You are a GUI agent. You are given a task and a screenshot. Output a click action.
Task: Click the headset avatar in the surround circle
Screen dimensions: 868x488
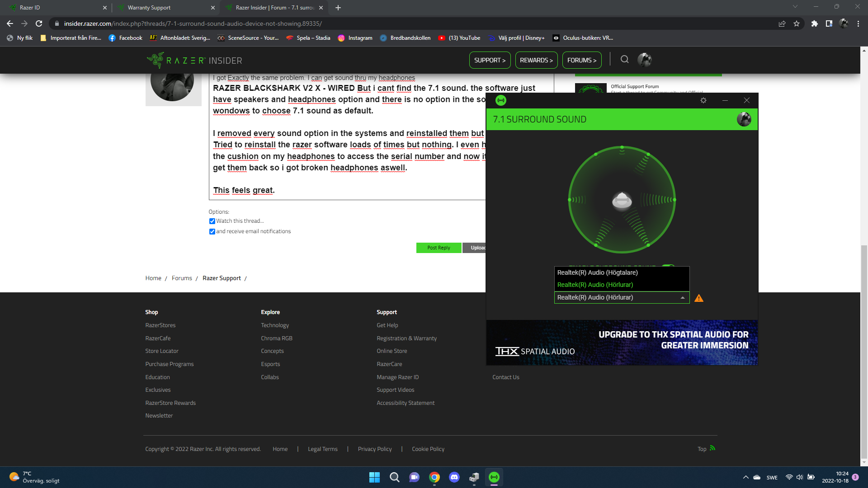pos(622,200)
